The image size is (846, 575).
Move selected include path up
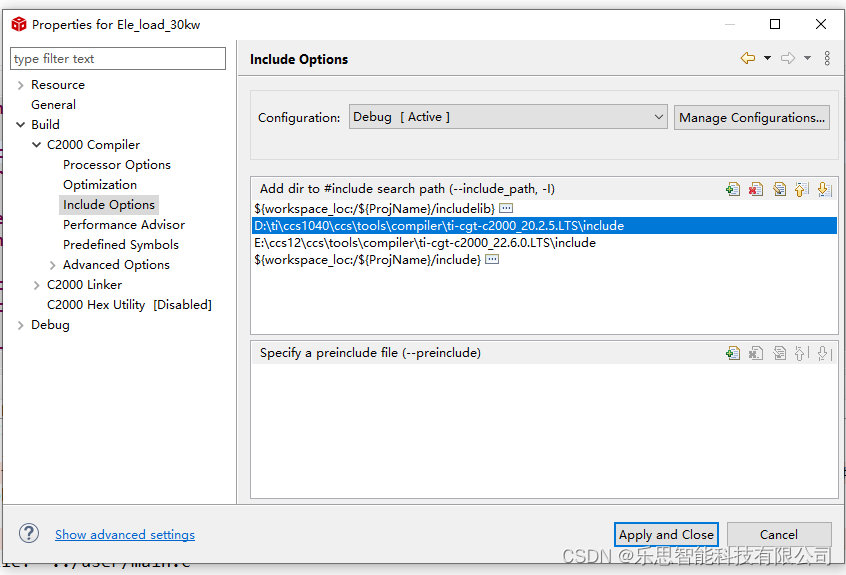[x=802, y=189]
